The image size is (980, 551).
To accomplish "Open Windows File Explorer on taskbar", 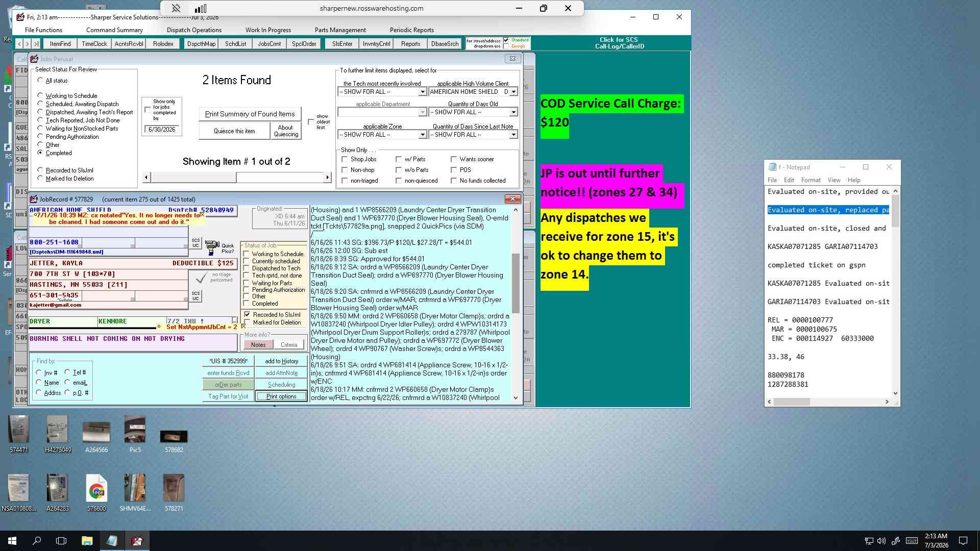I will click(87, 541).
